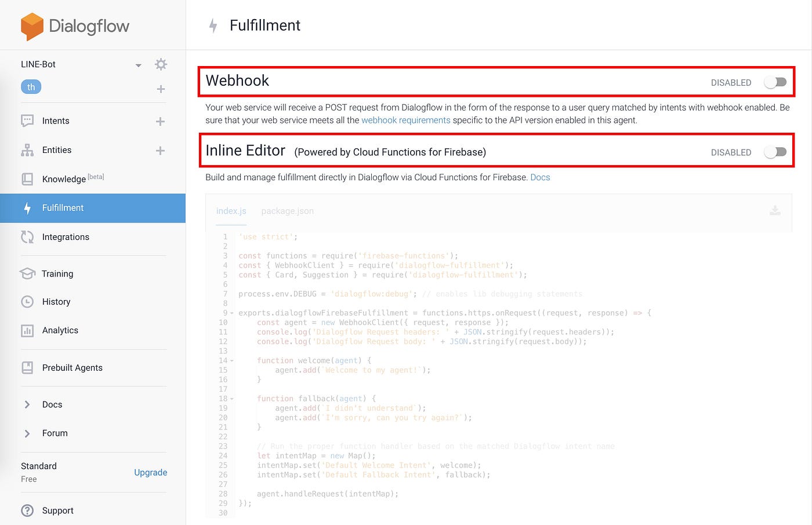812x525 pixels.
Task: Browse Prebuilt Agents
Action: pos(72,367)
